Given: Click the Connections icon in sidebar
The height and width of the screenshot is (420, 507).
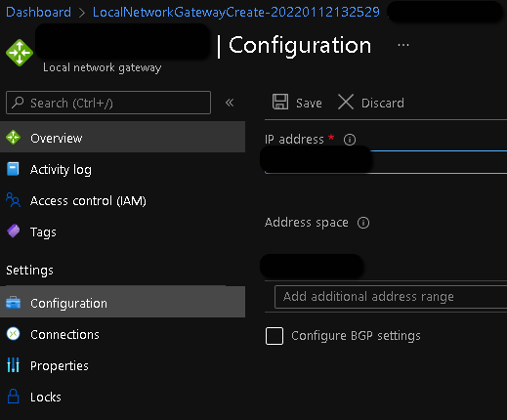Looking at the screenshot, I should tap(14, 334).
